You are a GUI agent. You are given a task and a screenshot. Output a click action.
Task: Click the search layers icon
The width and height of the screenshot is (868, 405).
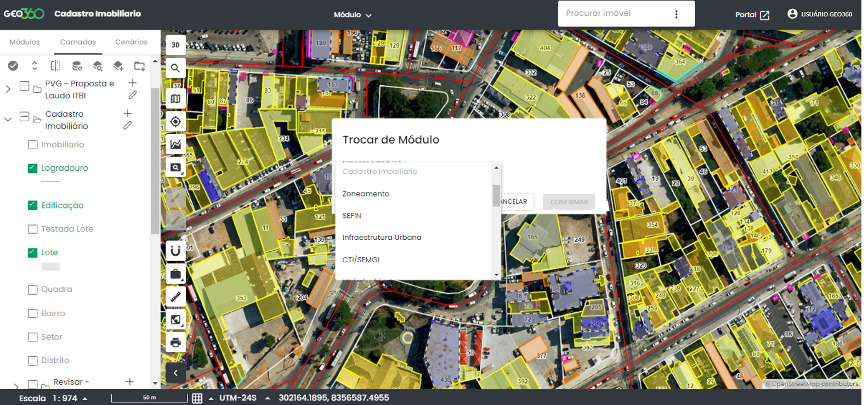(98, 66)
